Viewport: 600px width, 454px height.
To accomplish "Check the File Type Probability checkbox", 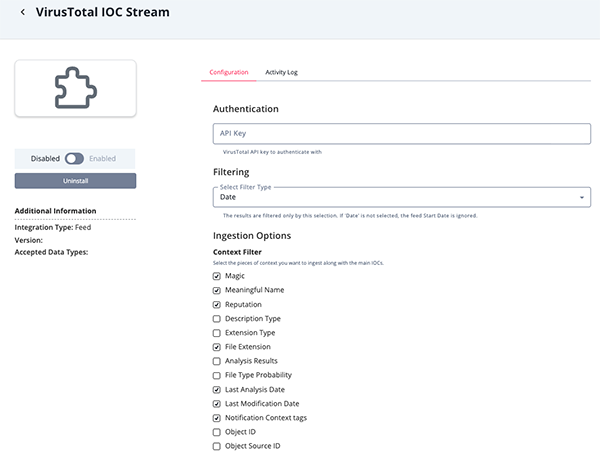I will pos(217,375).
